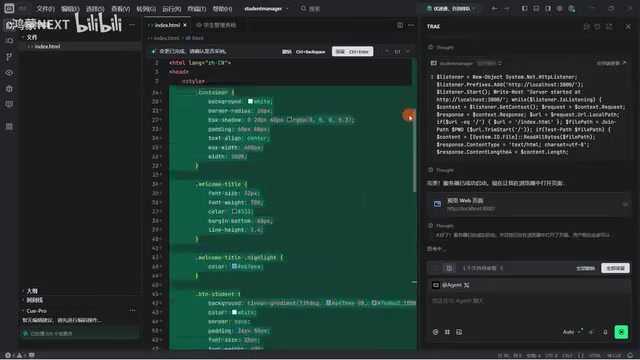Open the chat icon in activity bar
The height and width of the screenshot is (360, 640).
click(9, 104)
